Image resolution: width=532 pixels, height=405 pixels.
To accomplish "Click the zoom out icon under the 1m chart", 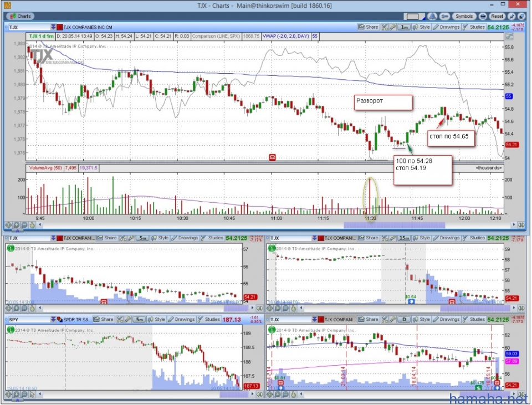I will (24, 224).
